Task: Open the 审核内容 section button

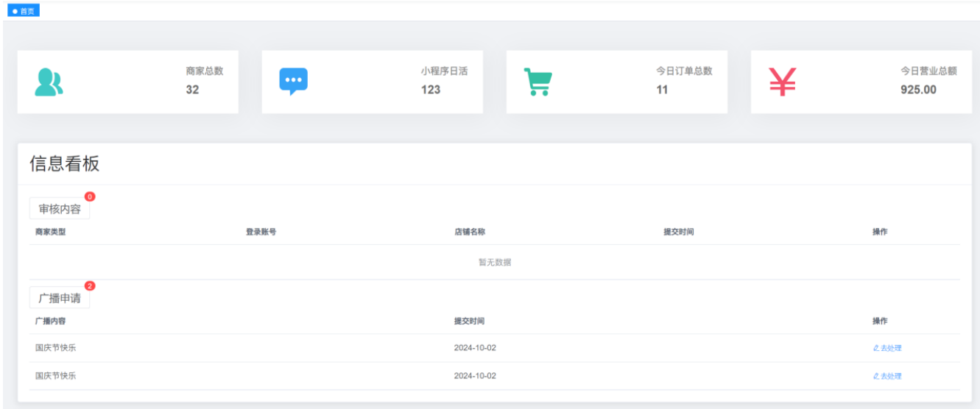Action: pos(60,209)
